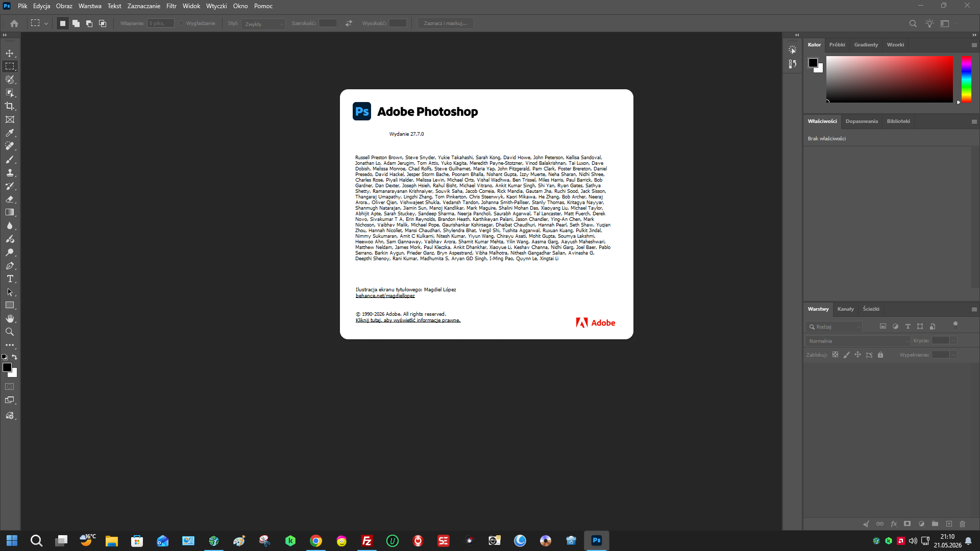
Task: Select the Move tool
Action: pos(10,53)
